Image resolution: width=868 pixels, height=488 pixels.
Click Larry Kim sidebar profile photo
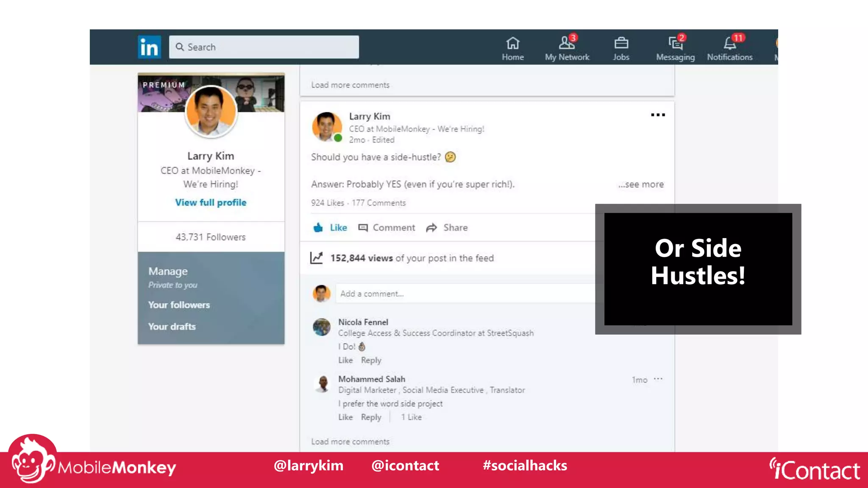click(x=211, y=111)
